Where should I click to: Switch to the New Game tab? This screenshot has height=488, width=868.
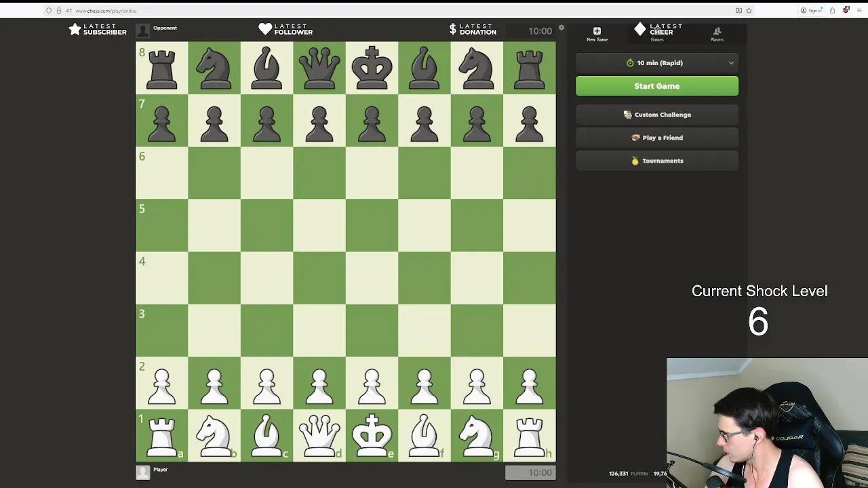point(597,34)
